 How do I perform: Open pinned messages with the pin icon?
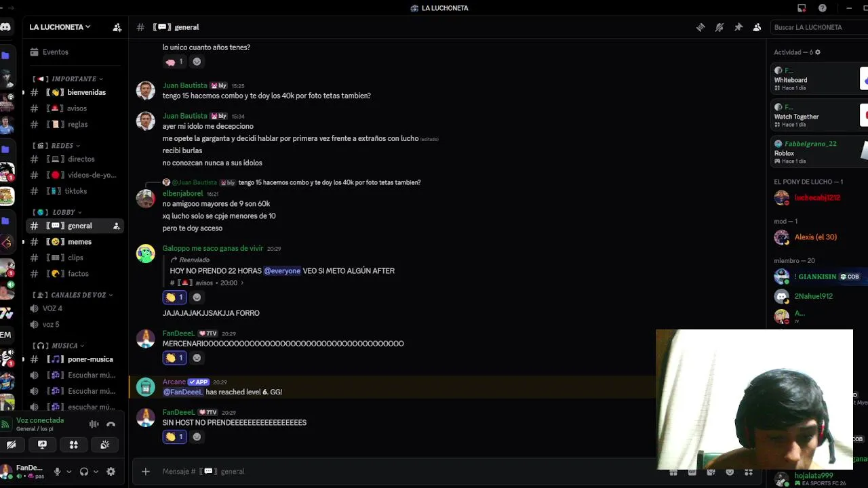tap(738, 27)
